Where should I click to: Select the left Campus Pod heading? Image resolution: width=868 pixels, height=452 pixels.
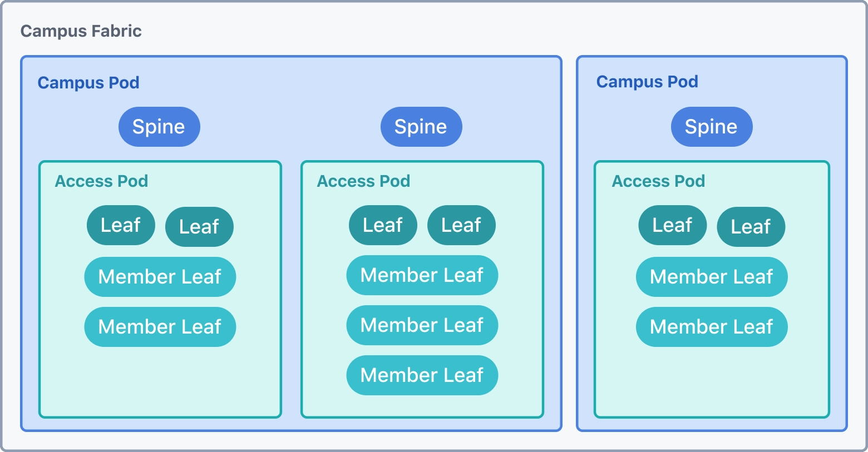tap(88, 82)
